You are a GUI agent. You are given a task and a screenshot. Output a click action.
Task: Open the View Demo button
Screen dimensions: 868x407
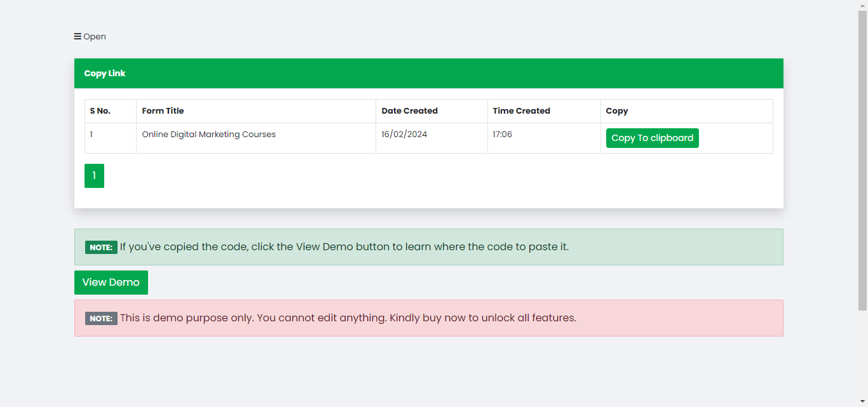[x=111, y=283]
